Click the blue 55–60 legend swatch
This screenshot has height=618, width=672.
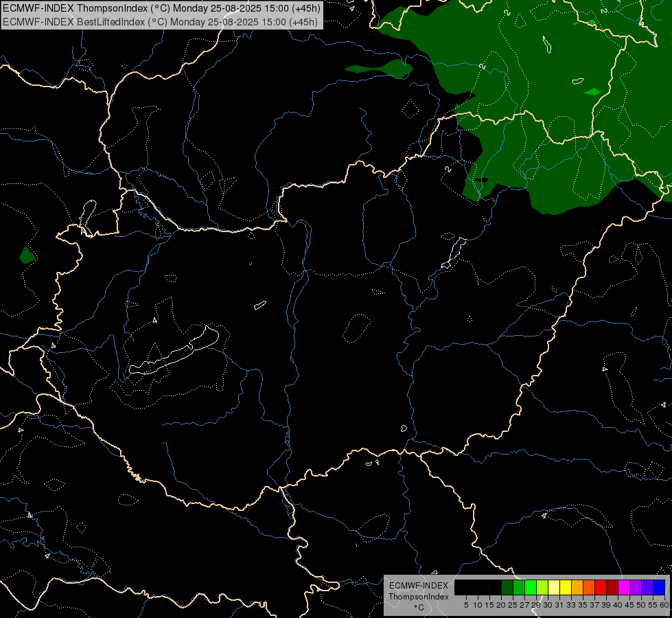point(659,587)
